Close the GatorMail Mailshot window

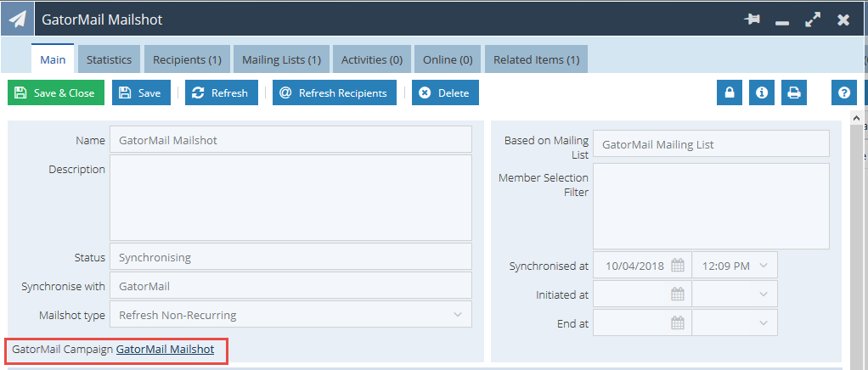coord(843,20)
